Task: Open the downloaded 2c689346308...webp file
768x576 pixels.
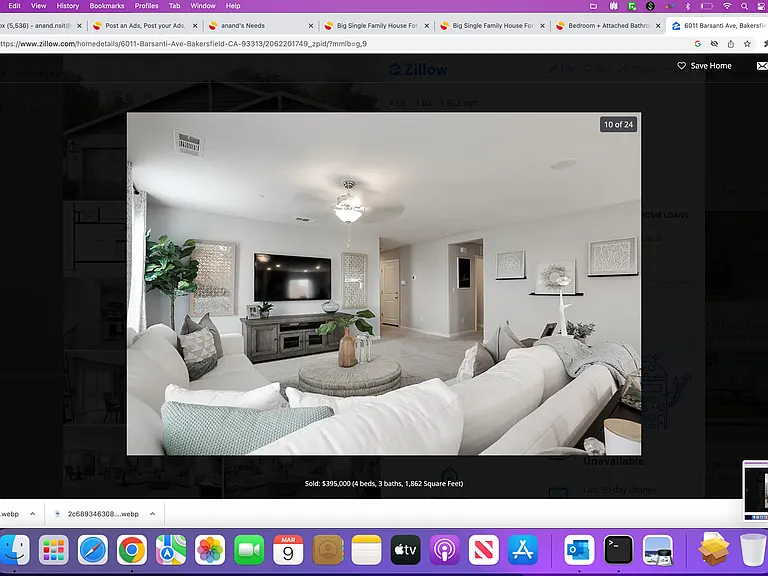Action: pos(97,514)
